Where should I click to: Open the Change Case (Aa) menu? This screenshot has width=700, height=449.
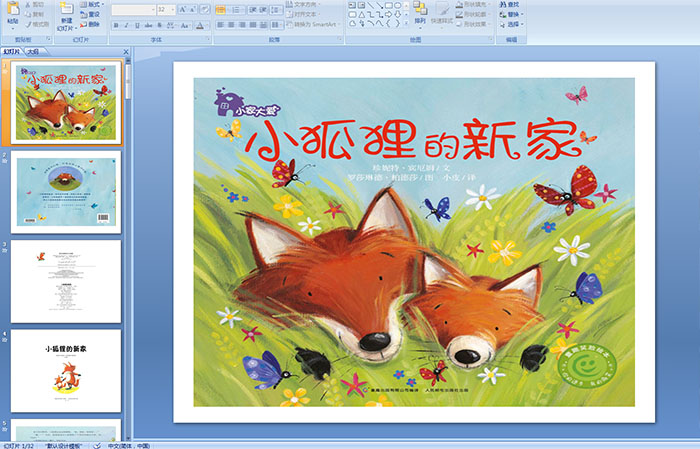[x=185, y=25]
